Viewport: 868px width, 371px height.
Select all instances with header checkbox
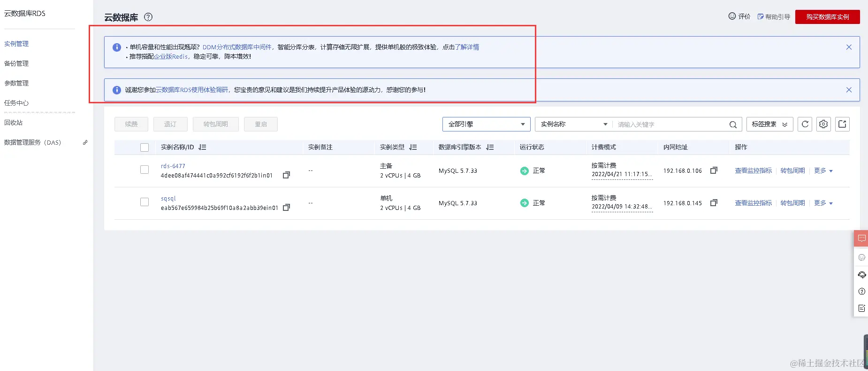[145, 147]
